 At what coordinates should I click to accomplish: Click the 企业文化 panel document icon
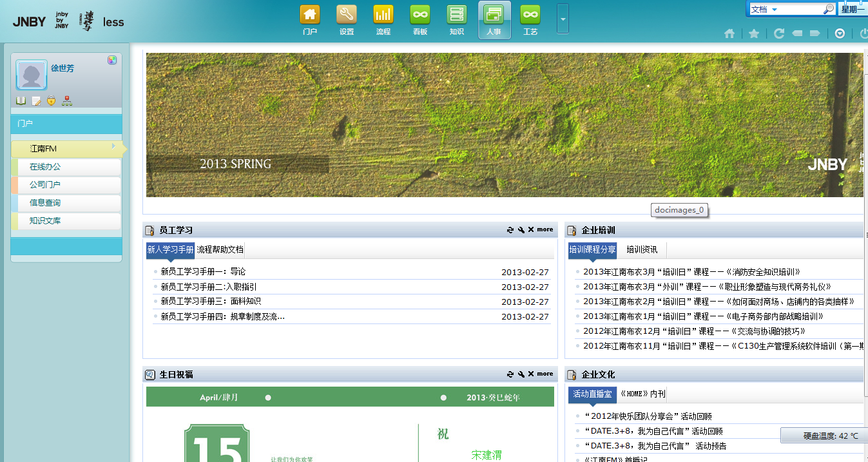(x=572, y=374)
